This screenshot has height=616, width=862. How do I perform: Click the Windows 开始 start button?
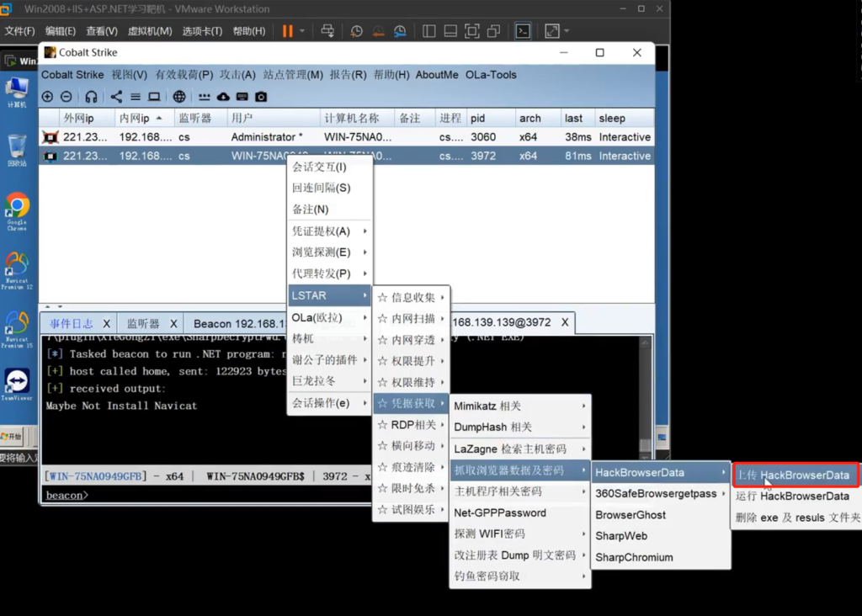pos(12,437)
